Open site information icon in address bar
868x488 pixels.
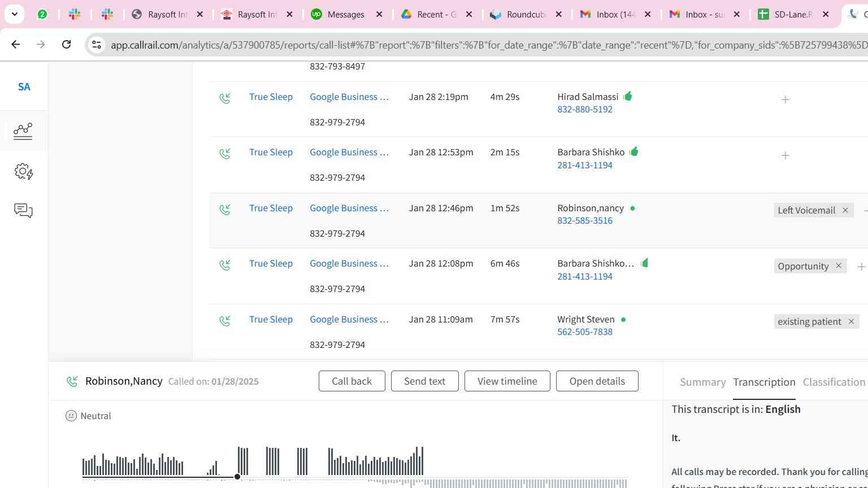(97, 45)
